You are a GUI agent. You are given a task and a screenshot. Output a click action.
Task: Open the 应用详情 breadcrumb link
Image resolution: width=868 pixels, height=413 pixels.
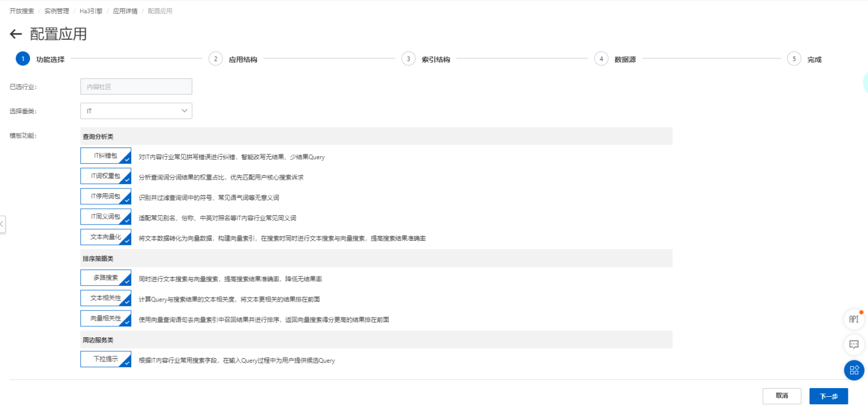125,11
